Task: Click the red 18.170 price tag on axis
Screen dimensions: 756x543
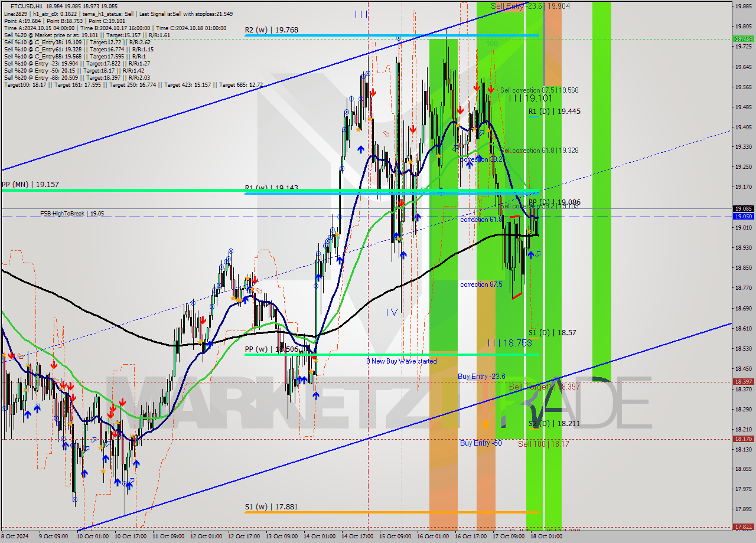Action: [x=743, y=439]
